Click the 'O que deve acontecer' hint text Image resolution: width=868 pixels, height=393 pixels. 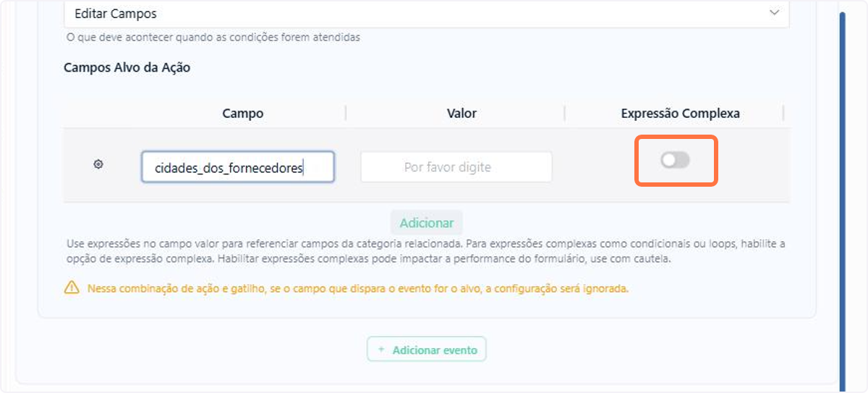point(213,37)
